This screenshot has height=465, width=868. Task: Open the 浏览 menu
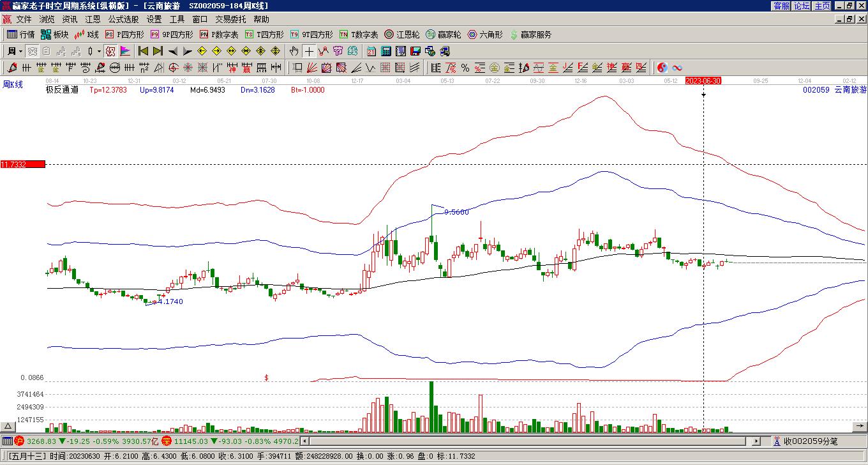[x=47, y=20]
